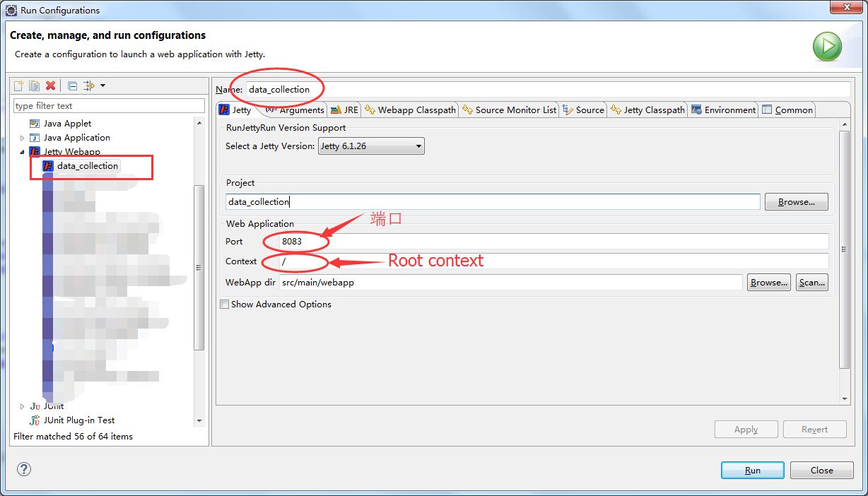Click the Java Application type icon
Screen dimensions: 868x496
pyautogui.click(x=35, y=138)
